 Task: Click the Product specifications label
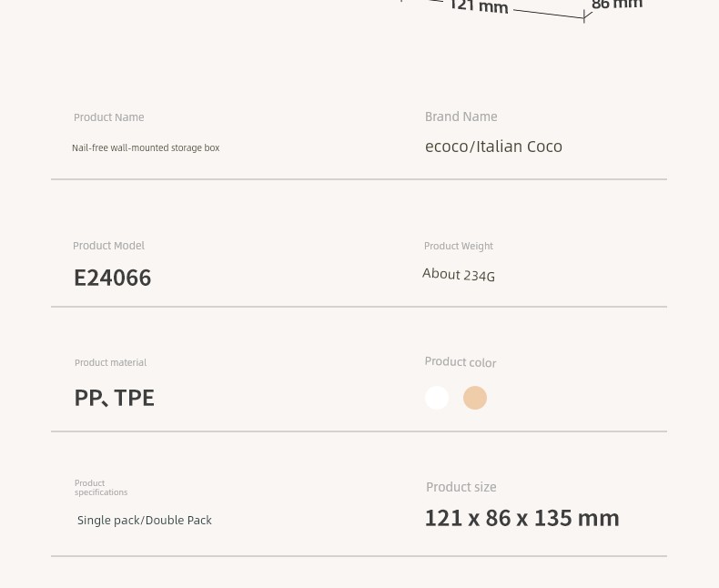click(x=101, y=488)
